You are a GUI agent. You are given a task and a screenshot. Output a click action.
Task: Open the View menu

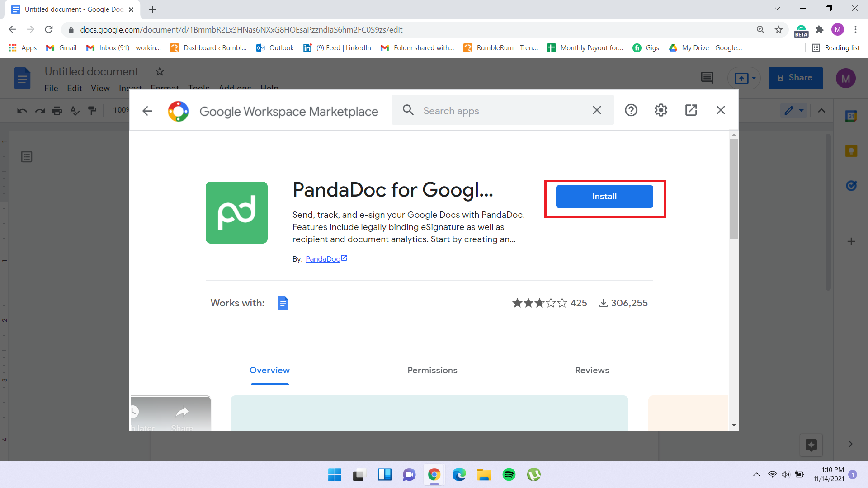[100, 88]
